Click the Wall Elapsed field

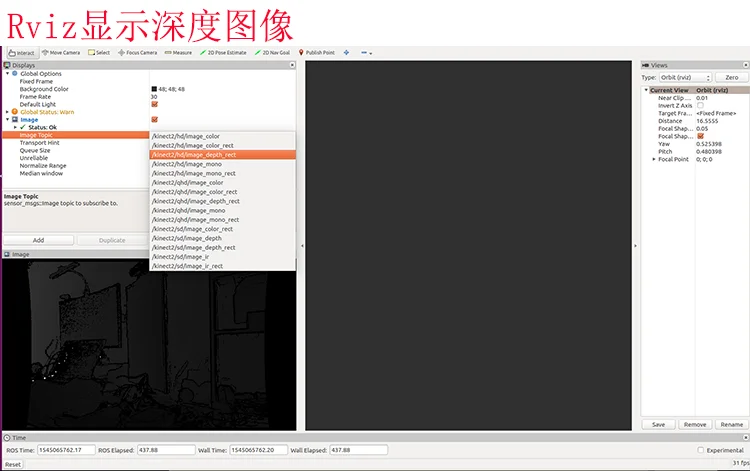(x=358, y=450)
